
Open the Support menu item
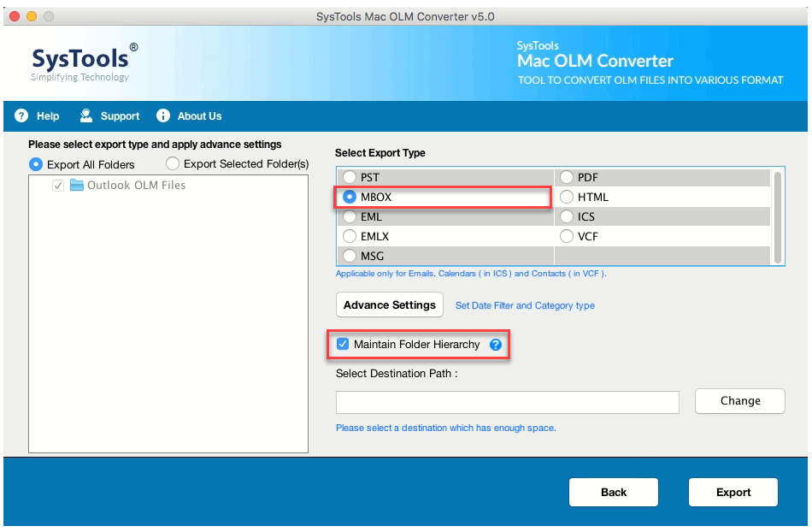point(120,116)
